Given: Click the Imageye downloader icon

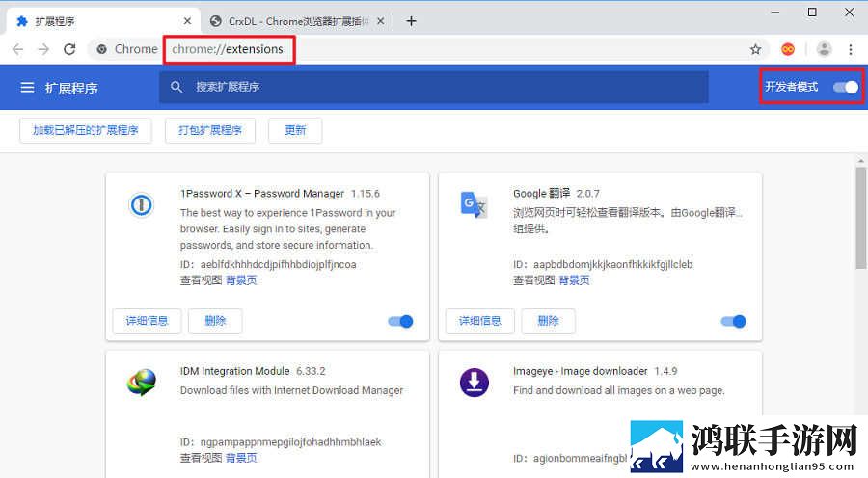Looking at the screenshot, I should pyautogui.click(x=475, y=383).
